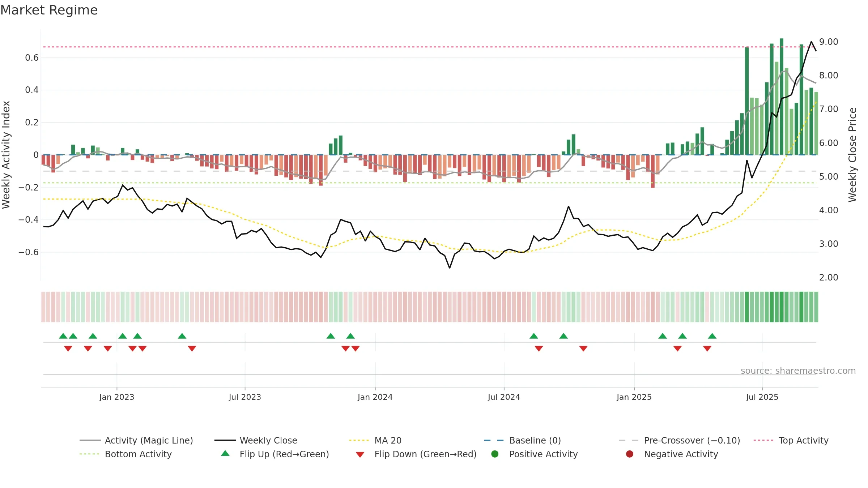Image resolution: width=868 pixels, height=488 pixels.
Task: Click the Positive Activity legend label
Action: point(544,454)
